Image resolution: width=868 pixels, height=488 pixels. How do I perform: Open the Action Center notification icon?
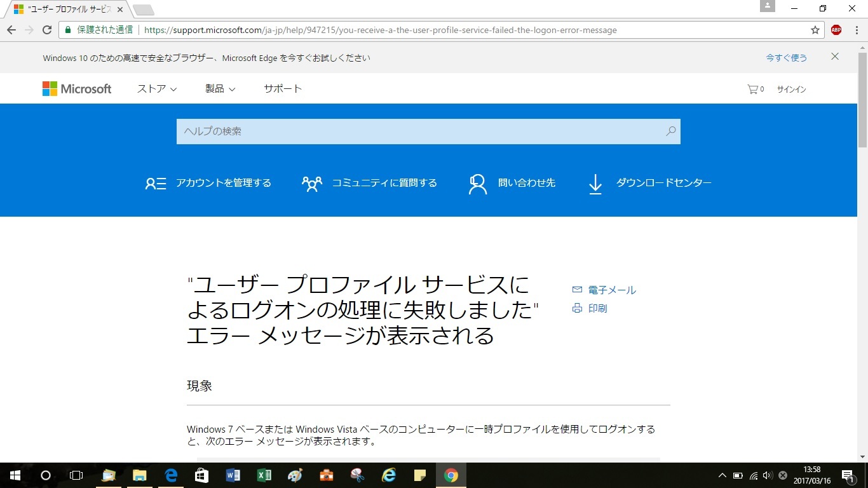(848, 475)
